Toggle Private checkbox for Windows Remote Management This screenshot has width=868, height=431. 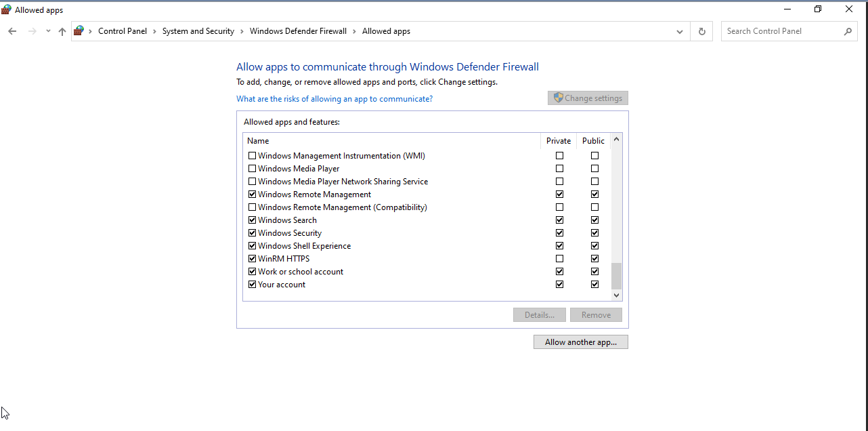[x=559, y=194]
